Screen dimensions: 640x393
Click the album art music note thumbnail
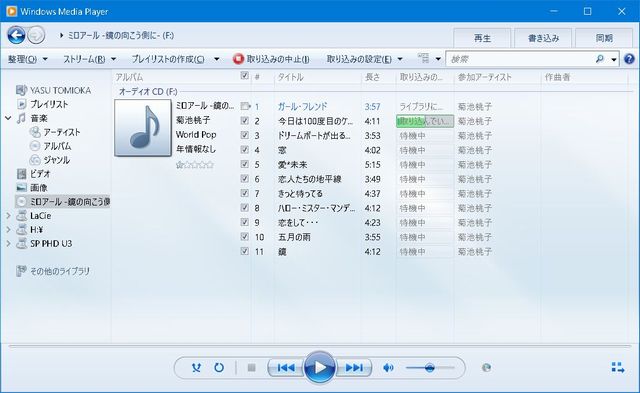point(143,128)
